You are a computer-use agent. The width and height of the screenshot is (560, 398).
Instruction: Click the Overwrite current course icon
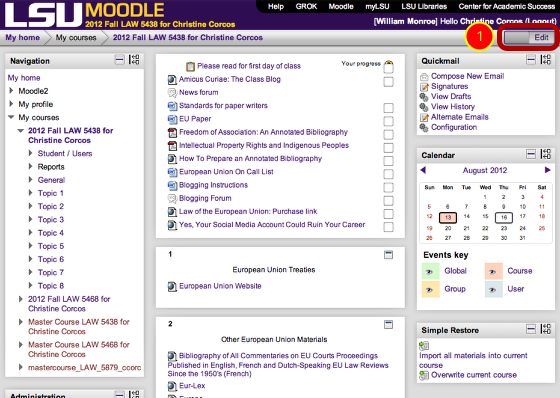424,375
